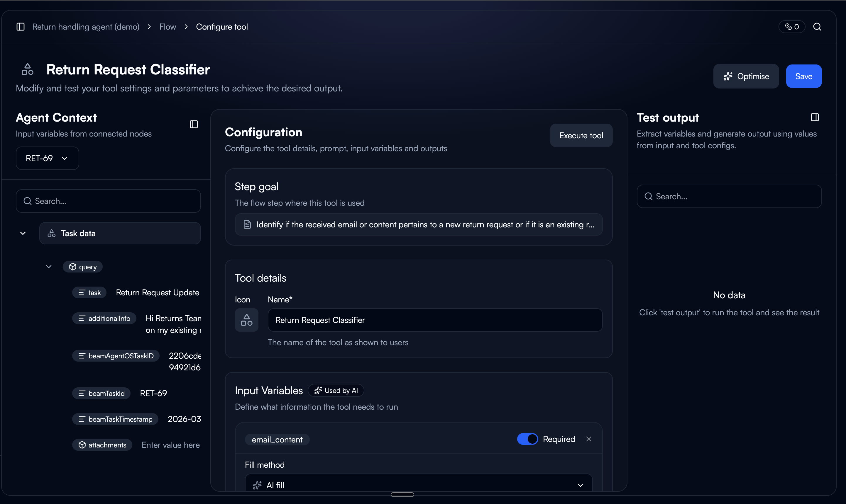The image size is (846, 504).
Task: Click the document icon in the Step goal field
Action: 247,224
